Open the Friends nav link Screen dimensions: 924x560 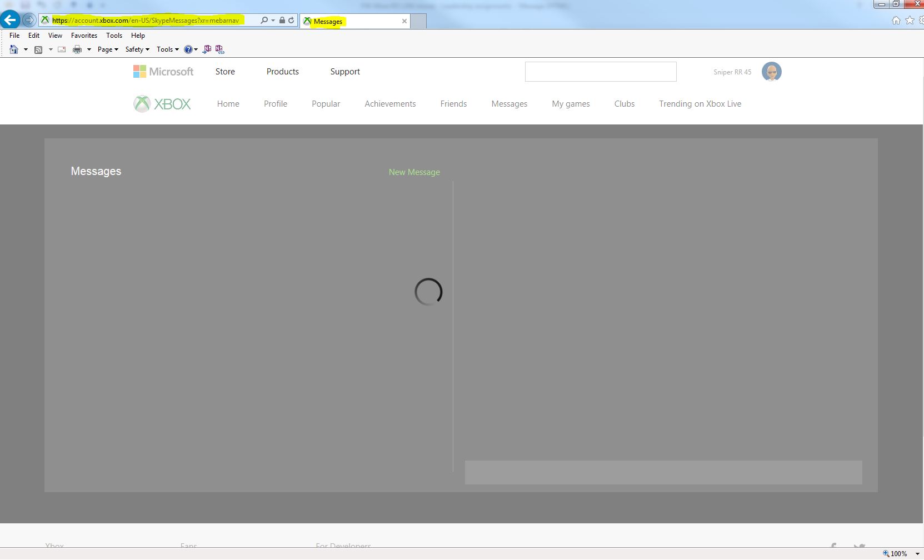[x=453, y=104]
